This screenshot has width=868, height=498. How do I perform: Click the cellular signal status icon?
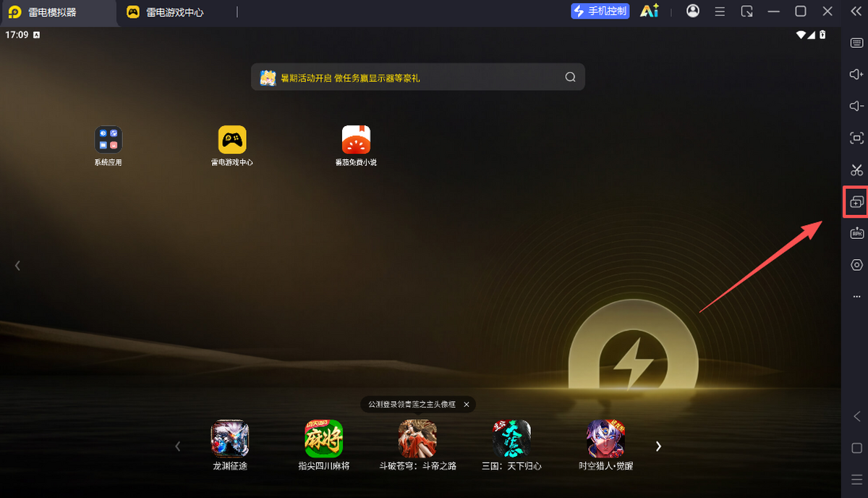click(x=812, y=35)
